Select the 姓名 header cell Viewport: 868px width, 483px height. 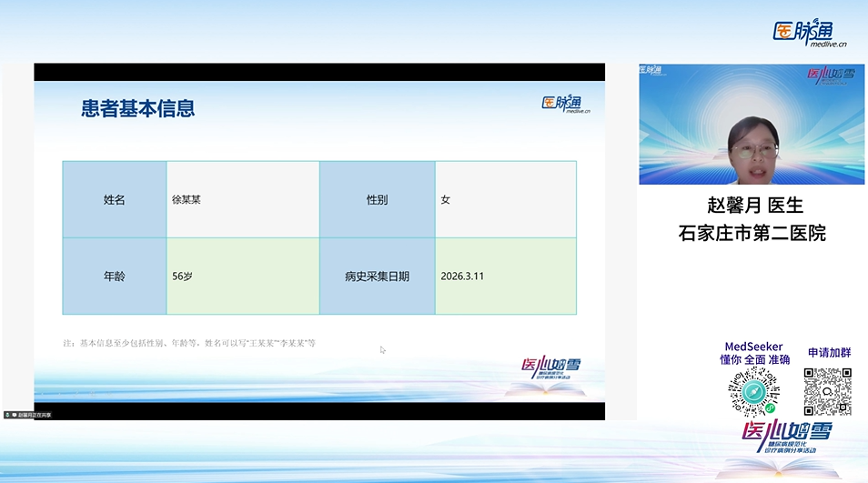pos(115,200)
